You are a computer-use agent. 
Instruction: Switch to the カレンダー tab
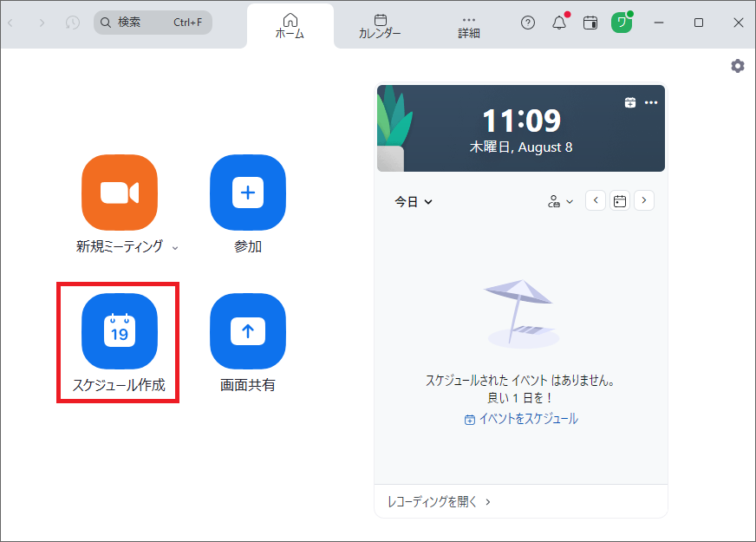(380, 26)
